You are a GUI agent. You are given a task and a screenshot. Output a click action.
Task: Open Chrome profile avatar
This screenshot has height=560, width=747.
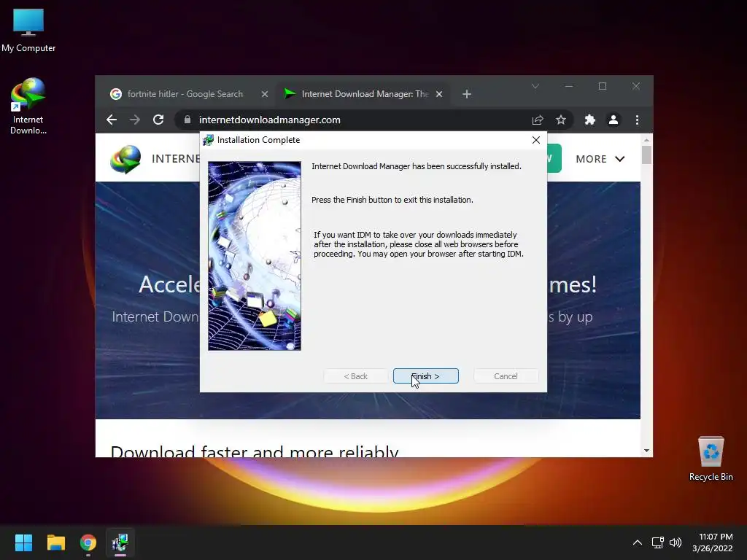613,120
